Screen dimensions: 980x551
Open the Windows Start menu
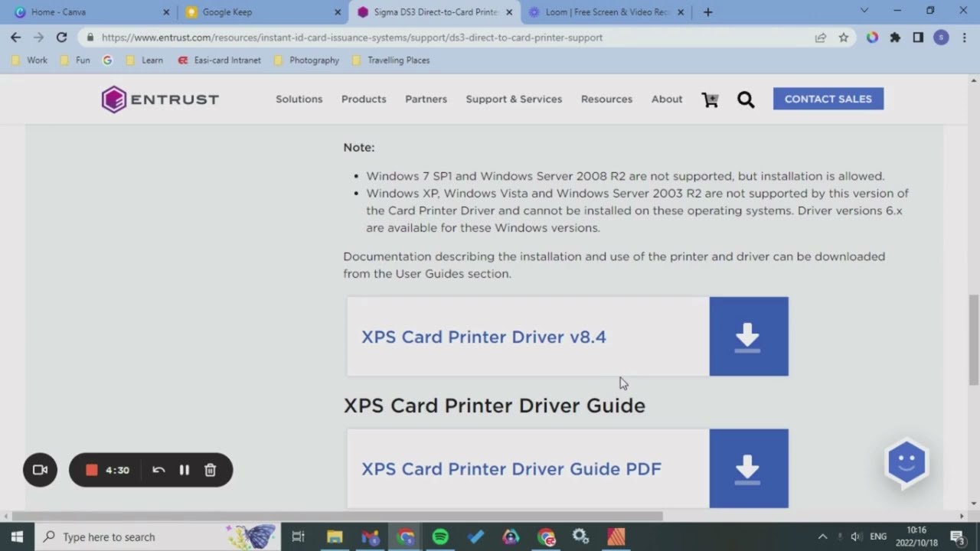(17, 536)
